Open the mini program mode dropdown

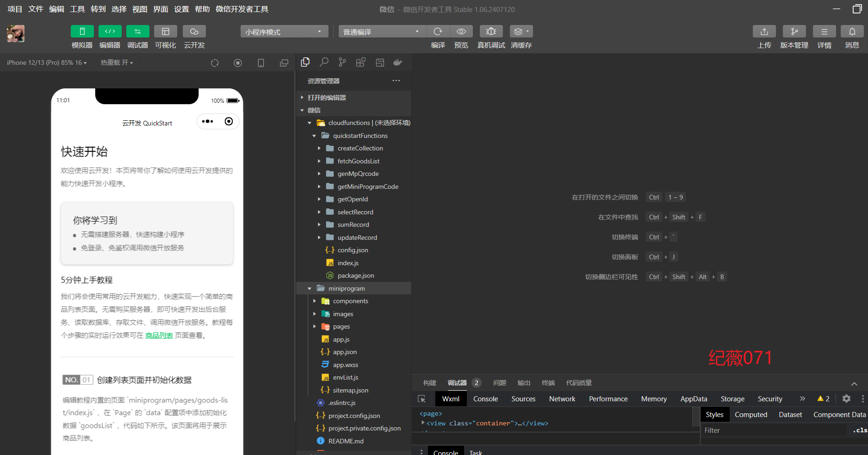(x=284, y=31)
